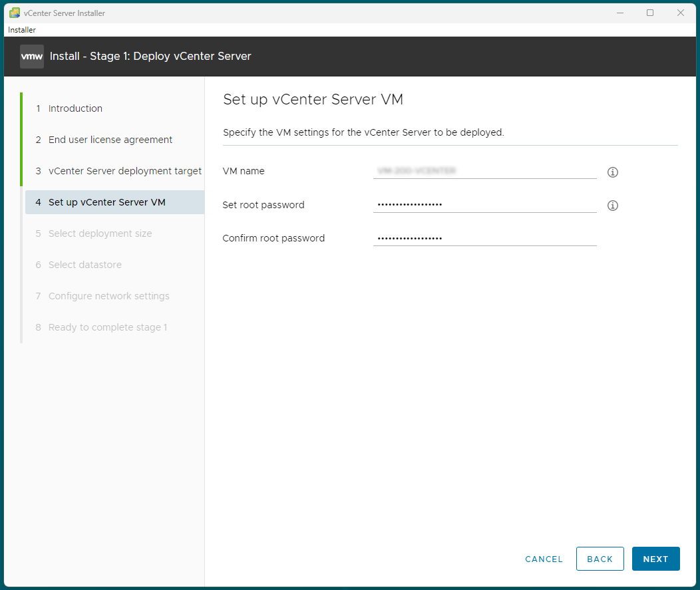Click the vmw logo in header

(32, 57)
